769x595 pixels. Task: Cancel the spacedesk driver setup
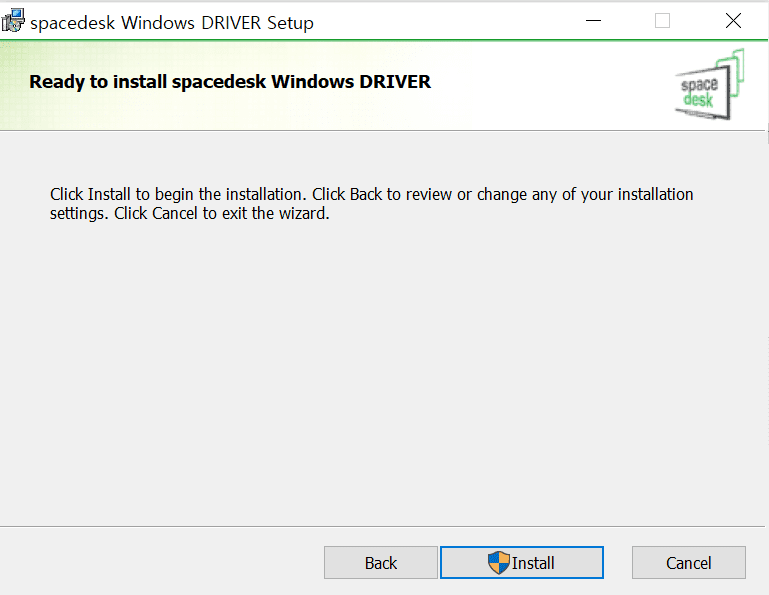pyautogui.click(x=689, y=563)
